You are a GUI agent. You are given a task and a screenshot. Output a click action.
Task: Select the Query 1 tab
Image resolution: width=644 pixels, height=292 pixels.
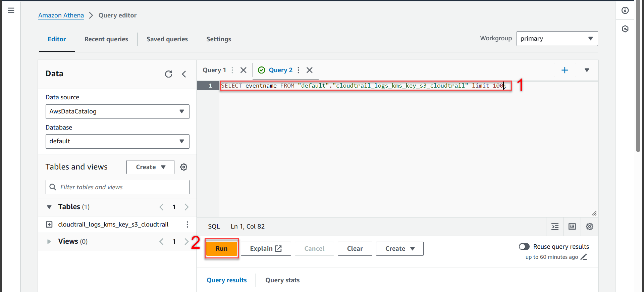point(214,70)
